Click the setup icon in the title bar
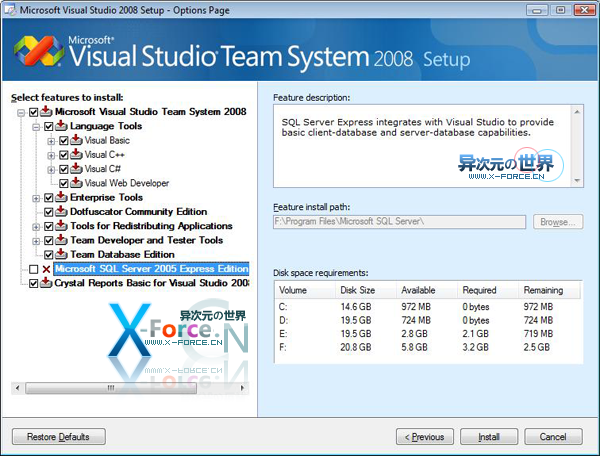The width and height of the screenshot is (600, 456). [10, 10]
